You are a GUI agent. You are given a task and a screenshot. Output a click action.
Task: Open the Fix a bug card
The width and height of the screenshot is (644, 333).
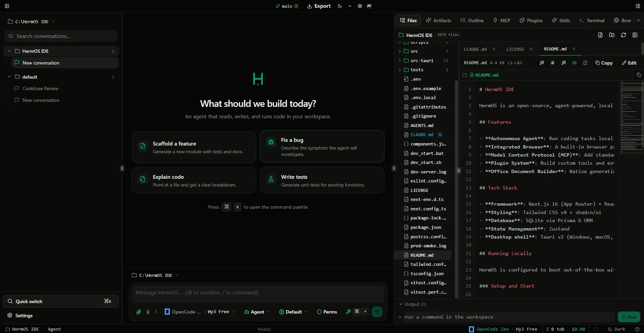click(x=322, y=147)
